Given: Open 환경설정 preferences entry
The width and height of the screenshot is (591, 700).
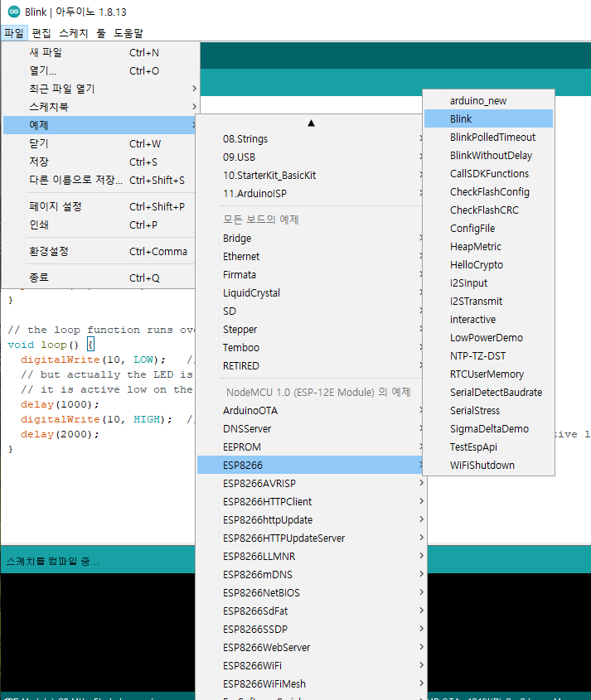Looking at the screenshot, I should (x=99, y=251).
